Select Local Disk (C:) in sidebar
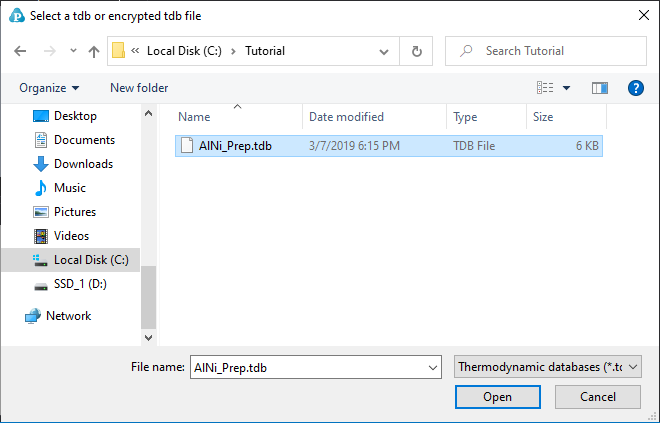Viewport: 660px width, 423px height. pyautogui.click(x=90, y=260)
